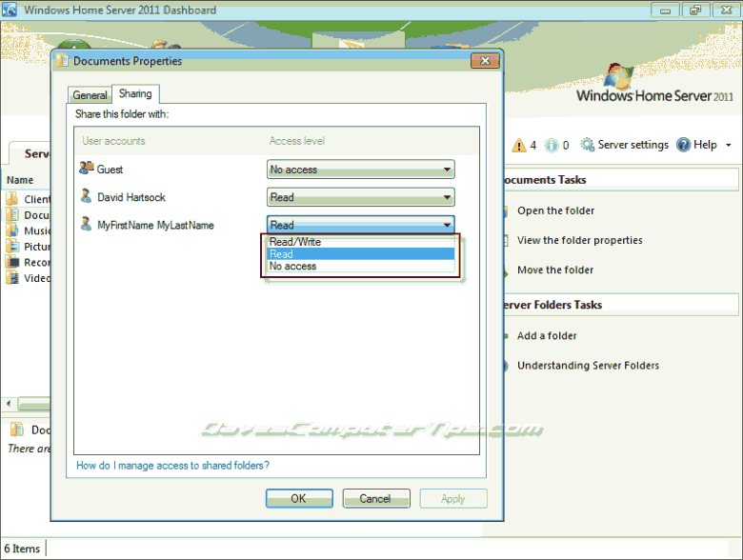Image resolution: width=743 pixels, height=560 pixels.
Task: Choose Read from the access list
Action: click(361, 254)
